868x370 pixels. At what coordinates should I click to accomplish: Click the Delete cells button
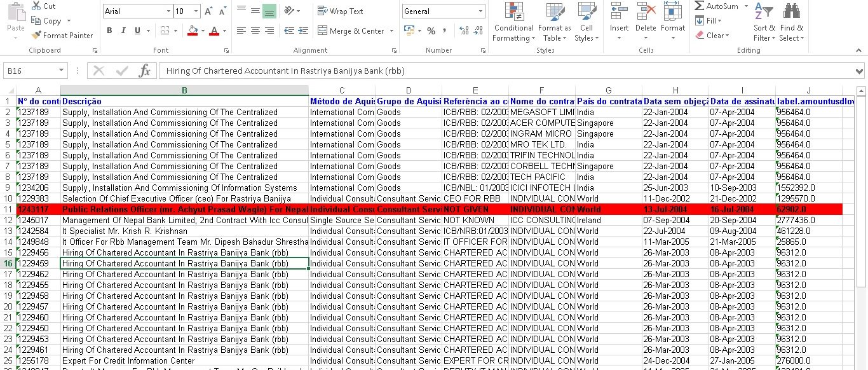coord(646,22)
